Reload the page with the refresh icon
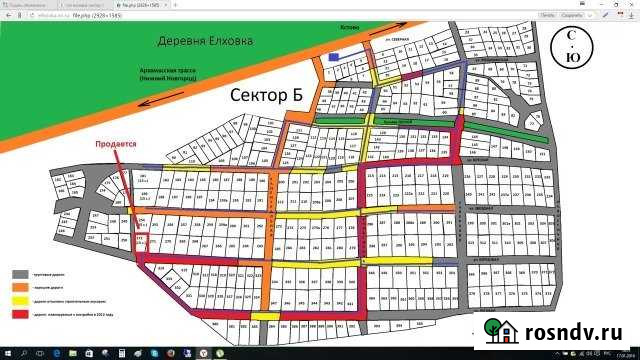The width and height of the screenshot is (640, 360). tap(31, 16)
